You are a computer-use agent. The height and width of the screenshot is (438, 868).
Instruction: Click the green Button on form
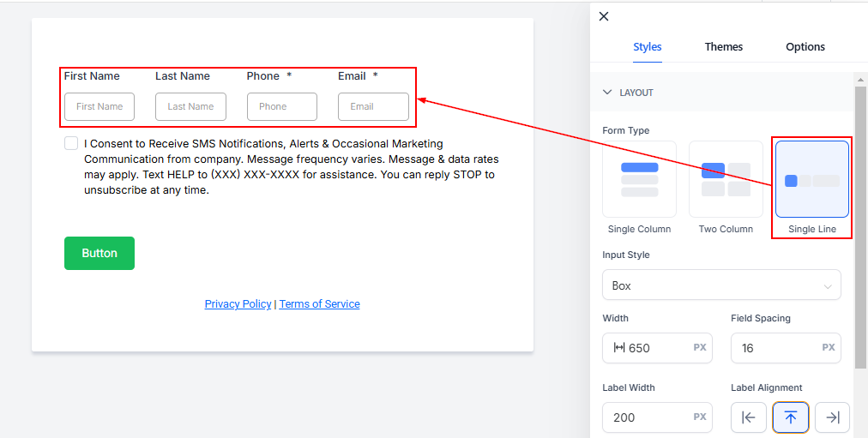pos(99,253)
